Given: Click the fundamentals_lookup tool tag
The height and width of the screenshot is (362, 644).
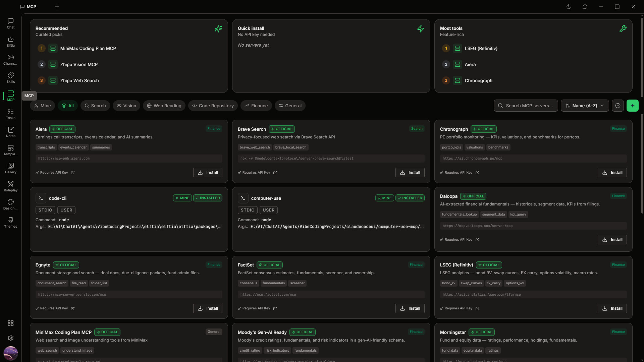Looking at the screenshot, I should 459,215.
